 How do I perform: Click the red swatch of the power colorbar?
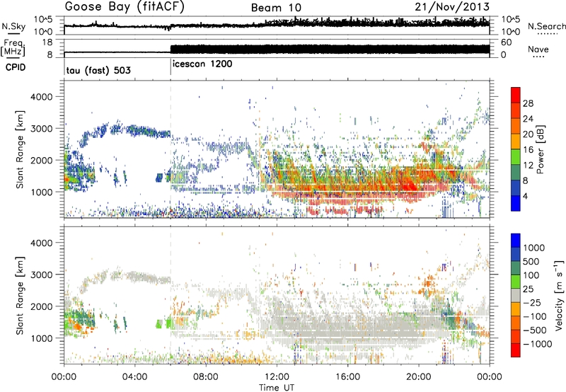(x=516, y=95)
